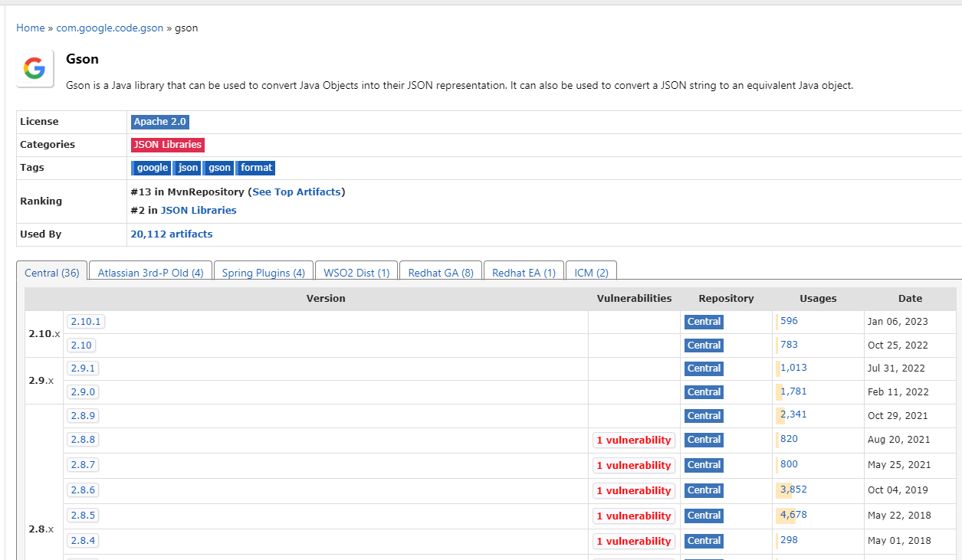
Task: Open the 596 usages link
Action: point(789,321)
